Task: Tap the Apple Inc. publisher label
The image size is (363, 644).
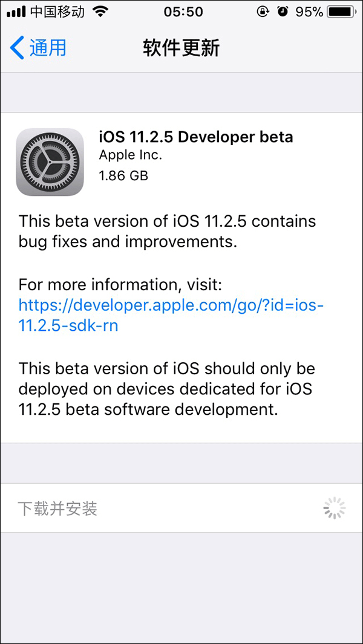Action: coord(130,155)
